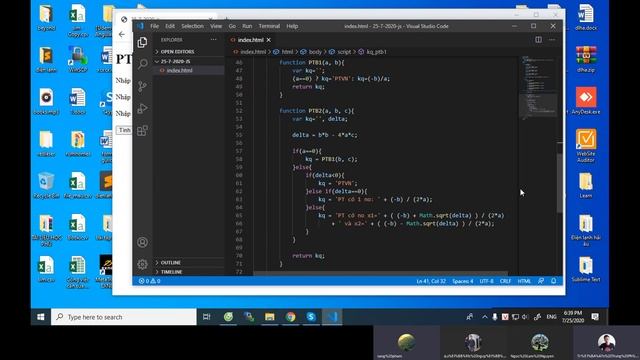Open the Recycle Bin desktop icon
Image resolution: width=640 pixels, height=360 pixels.
(x=46, y=185)
